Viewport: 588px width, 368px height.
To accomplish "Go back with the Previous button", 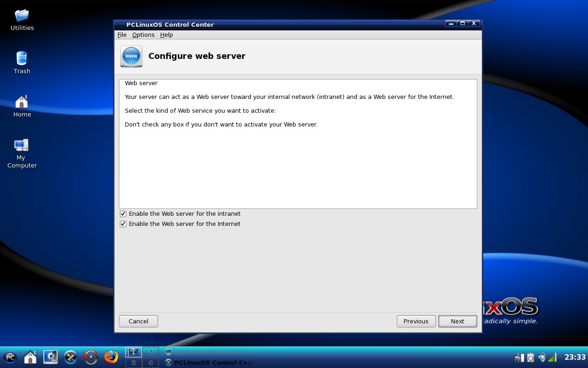I will (x=416, y=321).
